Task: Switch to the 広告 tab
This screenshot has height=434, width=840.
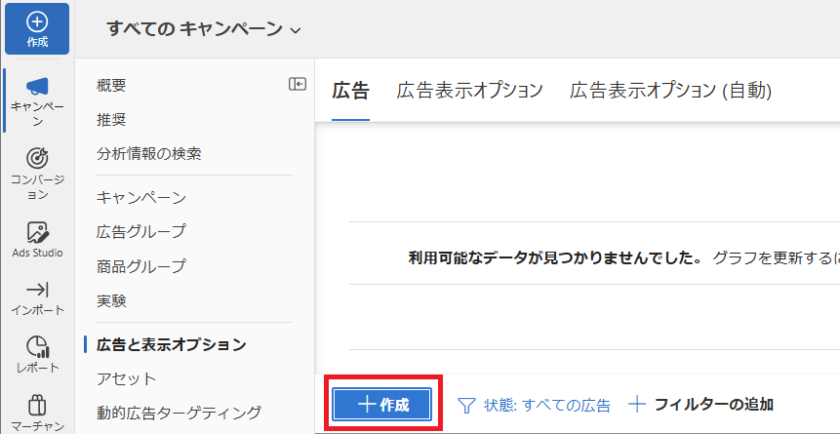Action: click(x=350, y=90)
